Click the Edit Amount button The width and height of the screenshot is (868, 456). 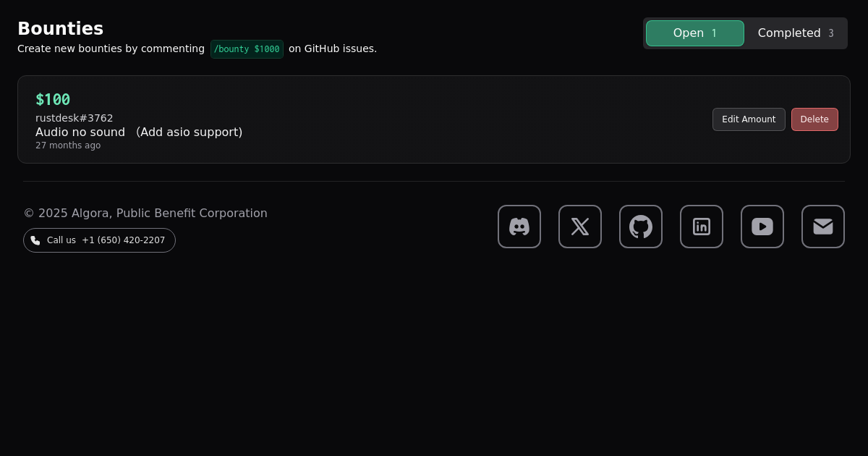point(749,119)
